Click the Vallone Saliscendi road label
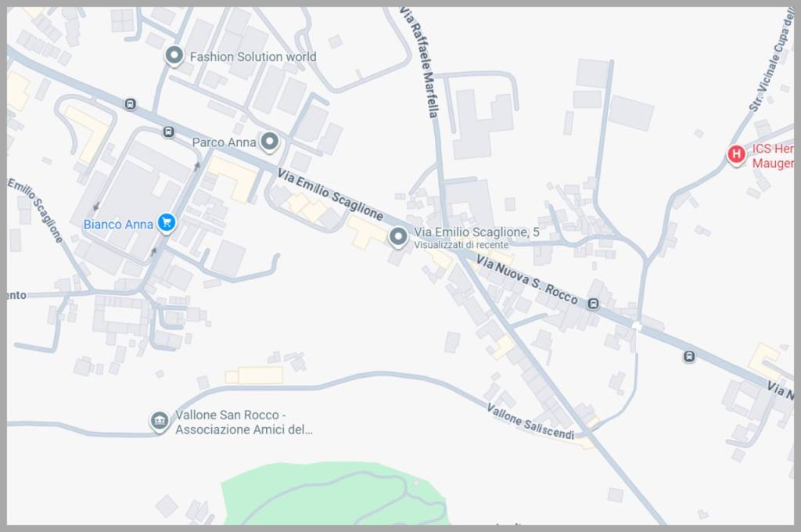Image resolution: width=801 pixels, height=532 pixels. (x=530, y=422)
